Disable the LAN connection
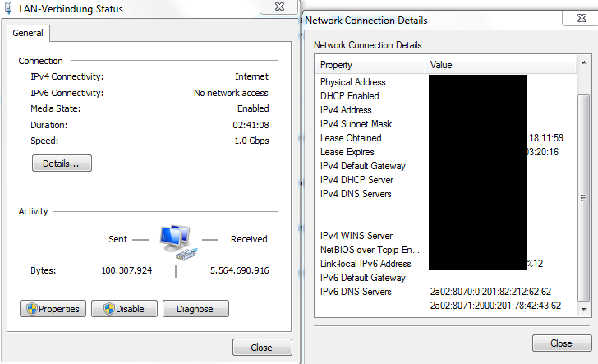This screenshot has height=364, width=598. point(124,309)
